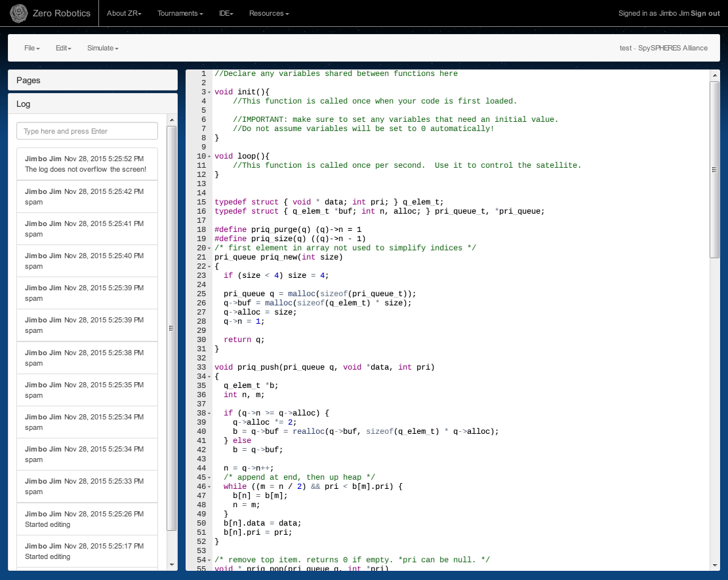Click spam log entry from 5:25:38 PM
The image size is (728, 580).
(x=87, y=358)
